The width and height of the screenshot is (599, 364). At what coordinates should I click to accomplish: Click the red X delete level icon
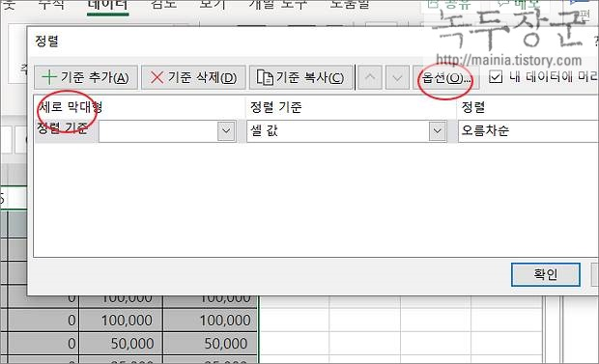pyautogui.click(x=157, y=77)
